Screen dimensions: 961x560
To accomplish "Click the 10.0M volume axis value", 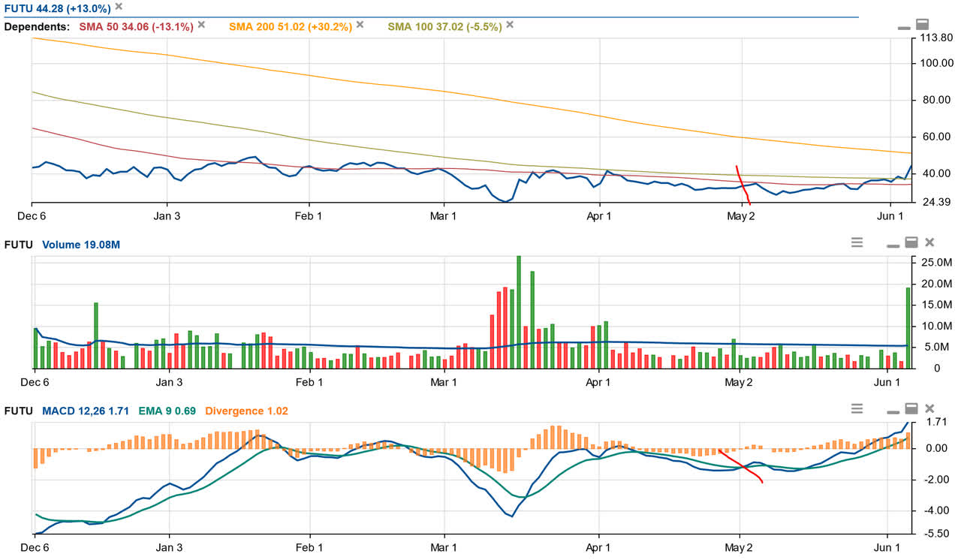I will [935, 326].
